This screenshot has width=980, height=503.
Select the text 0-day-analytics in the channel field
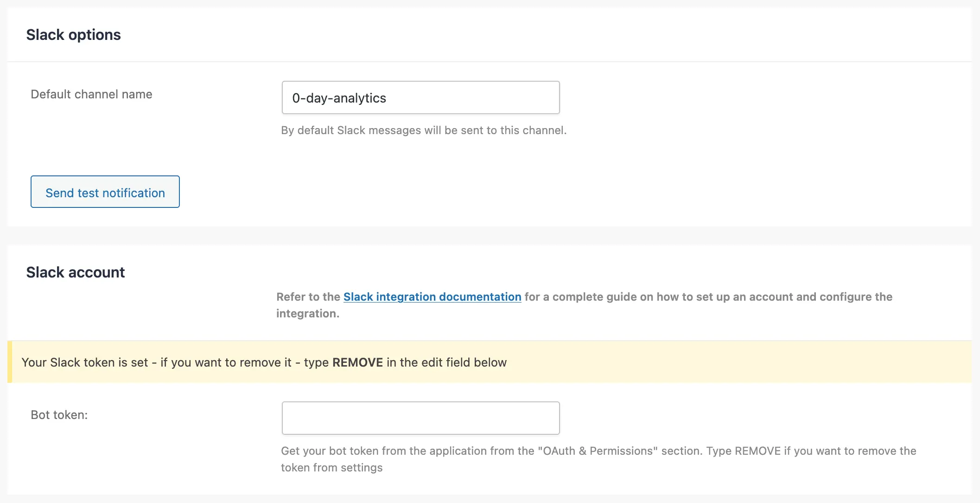coord(339,98)
